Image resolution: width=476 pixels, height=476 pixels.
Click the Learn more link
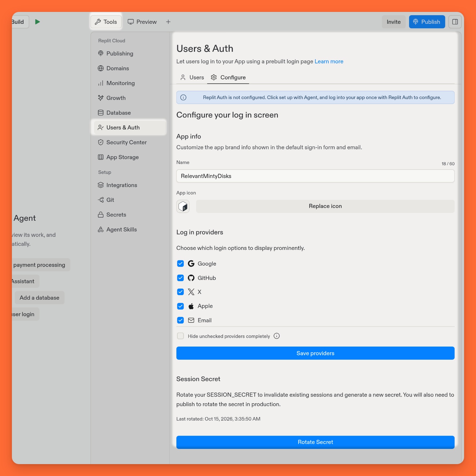point(329,62)
